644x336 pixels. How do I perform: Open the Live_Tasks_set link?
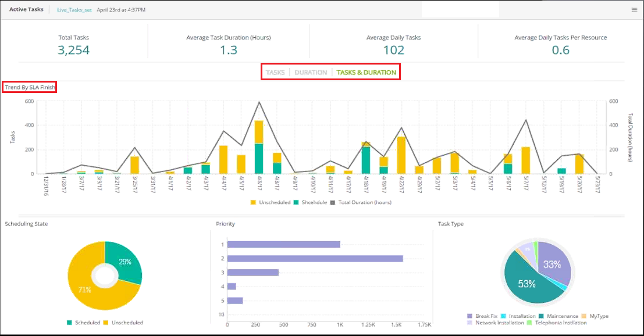(74, 10)
